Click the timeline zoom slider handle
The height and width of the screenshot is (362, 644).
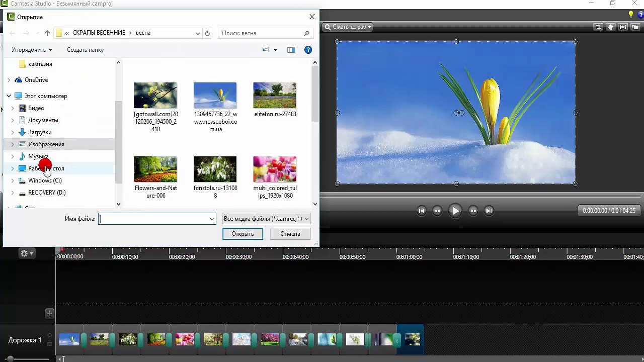coord(10,358)
